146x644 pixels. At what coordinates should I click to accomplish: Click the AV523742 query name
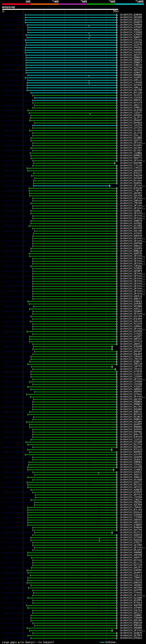[8, 8]
